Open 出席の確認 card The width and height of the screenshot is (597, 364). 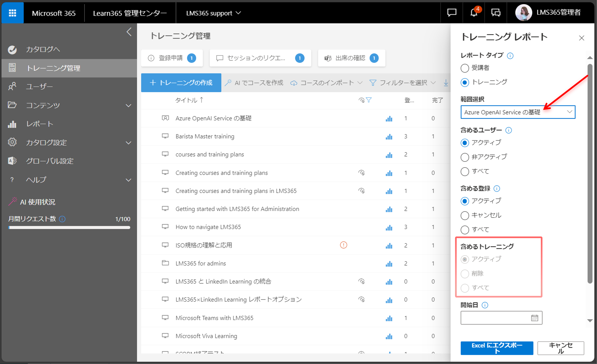pos(351,58)
